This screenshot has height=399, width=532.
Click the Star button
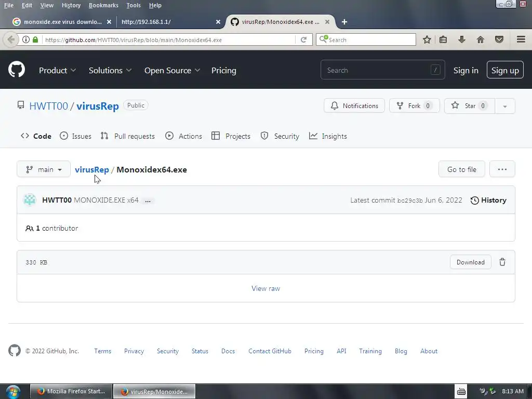tap(470, 106)
